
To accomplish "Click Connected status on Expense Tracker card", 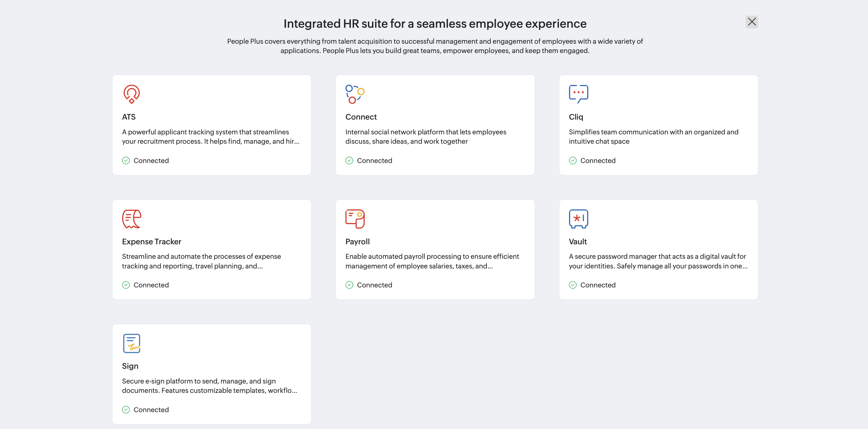I will [x=151, y=285].
